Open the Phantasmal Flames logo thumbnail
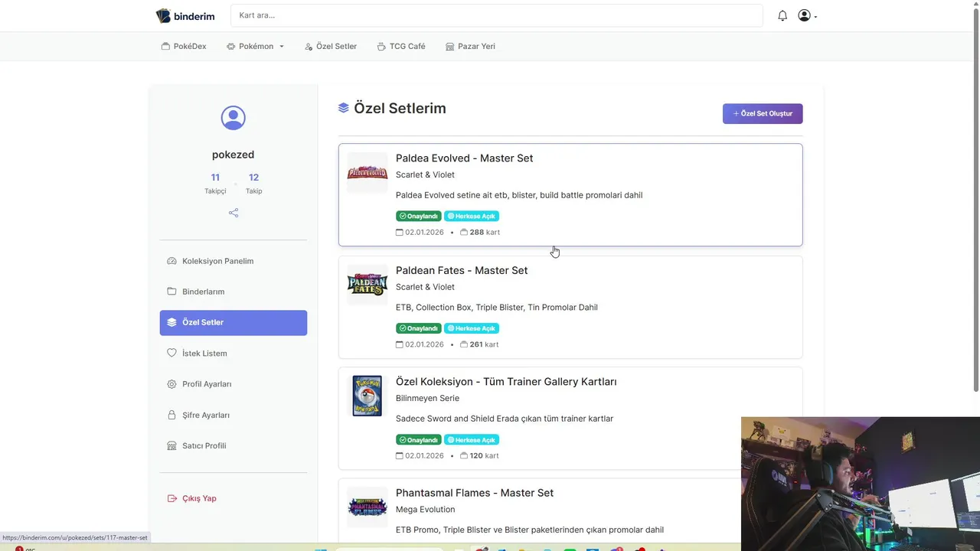Viewport: 980px width, 551px height. (367, 507)
